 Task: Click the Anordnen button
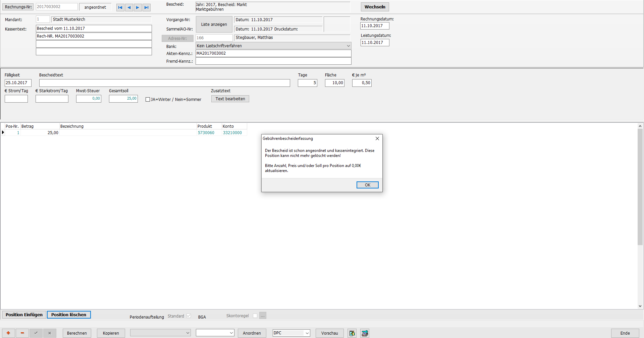pyautogui.click(x=252, y=333)
